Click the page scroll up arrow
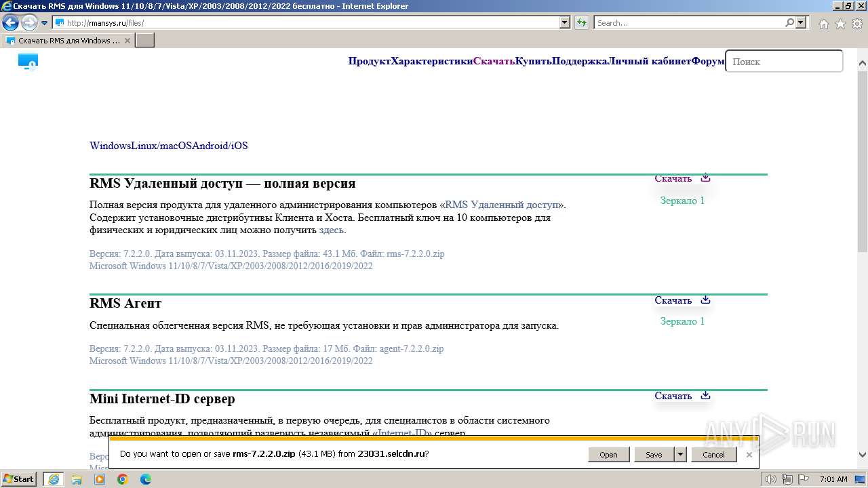868x488 pixels. (x=863, y=64)
